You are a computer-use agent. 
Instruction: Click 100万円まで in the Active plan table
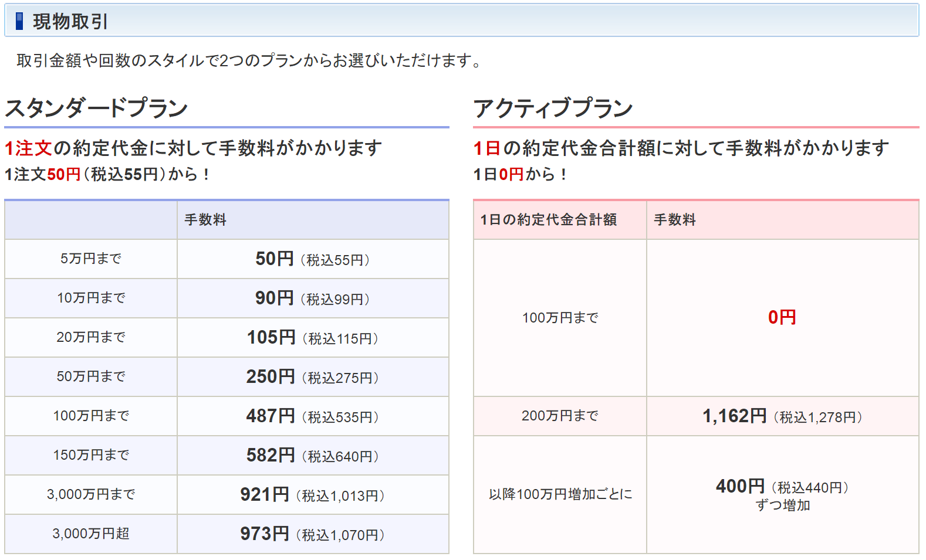(x=560, y=318)
